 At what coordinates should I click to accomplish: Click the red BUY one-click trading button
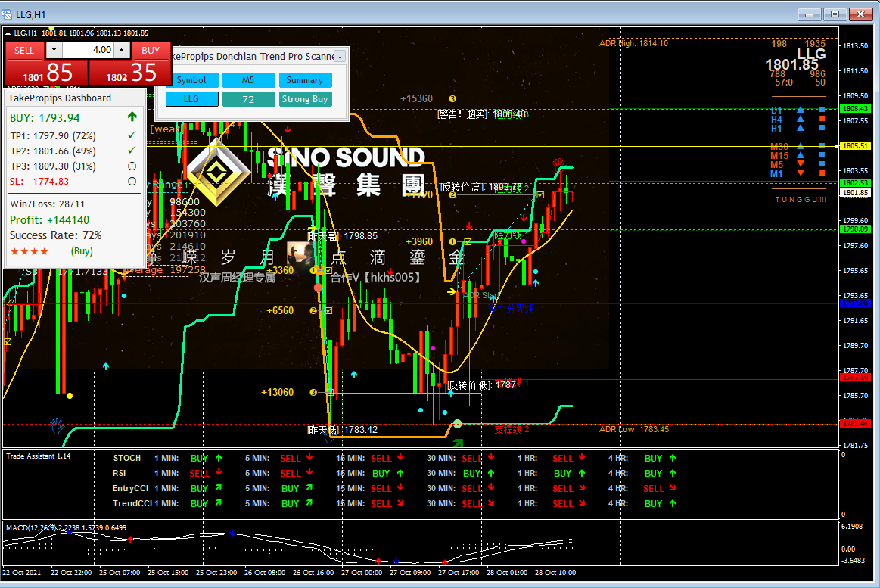(151, 51)
